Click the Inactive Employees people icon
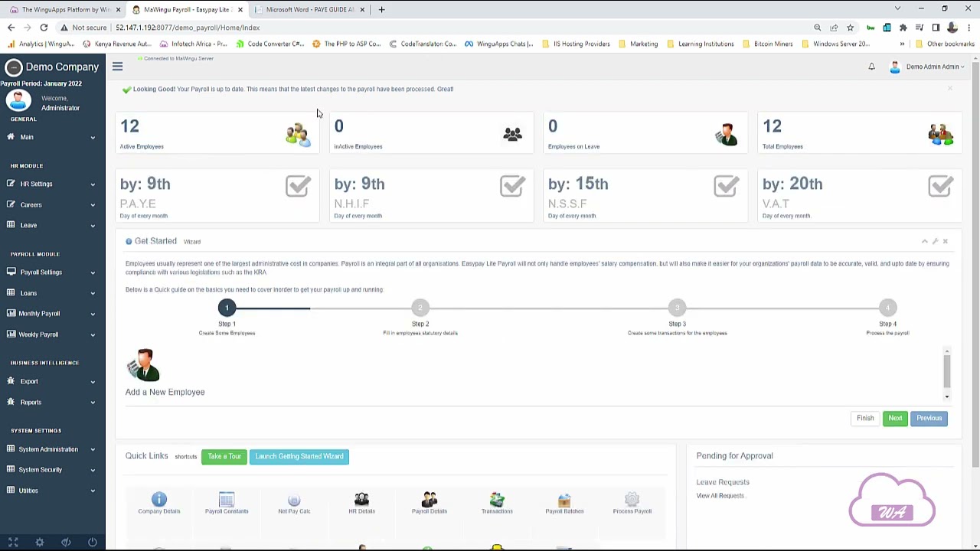The height and width of the screenshot is (551, 980). pos(512,135)
